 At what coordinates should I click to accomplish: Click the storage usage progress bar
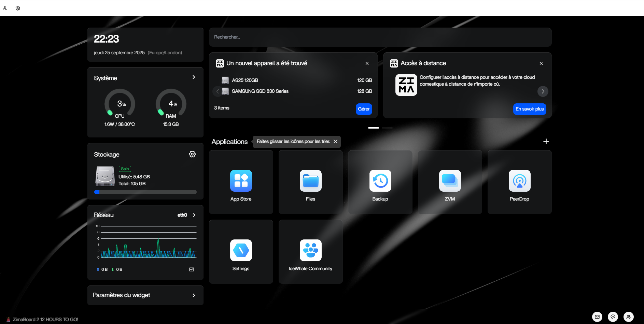coord(145,192)
